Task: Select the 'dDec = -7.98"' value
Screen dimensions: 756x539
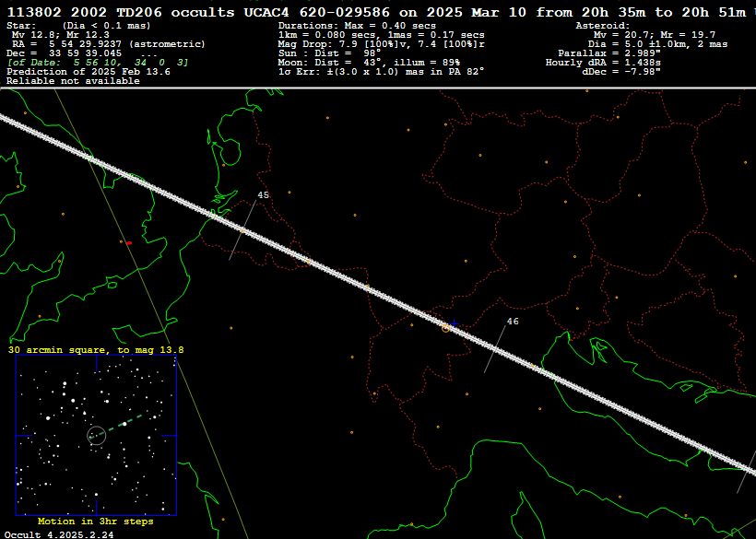Action: [621, 72]
